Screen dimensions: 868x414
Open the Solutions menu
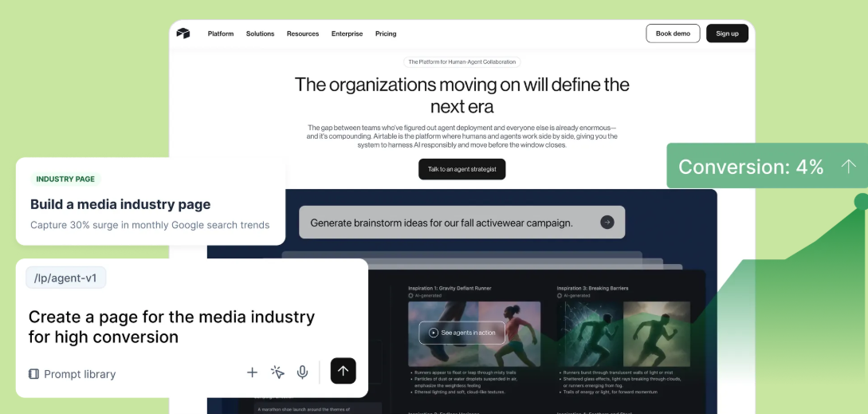click(260, 34)
